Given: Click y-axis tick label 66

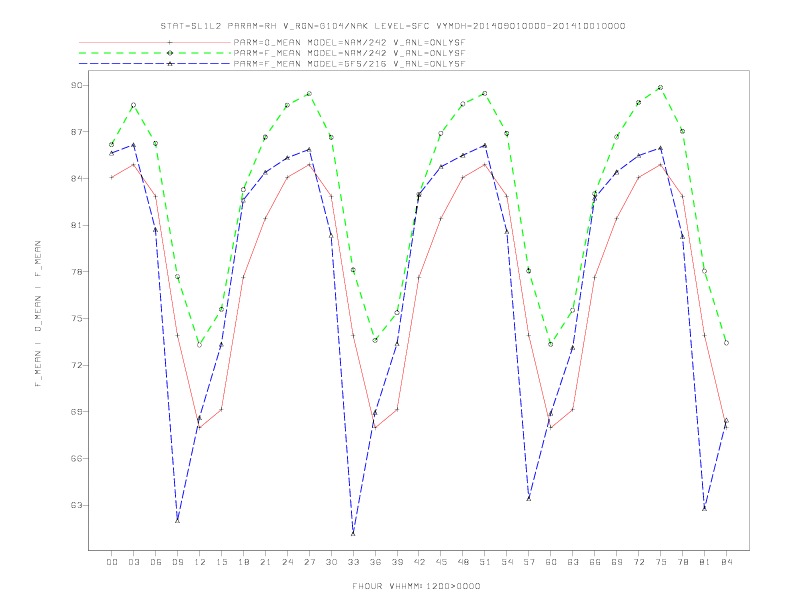Looking at the screenshot, I should tap(76, 458).
